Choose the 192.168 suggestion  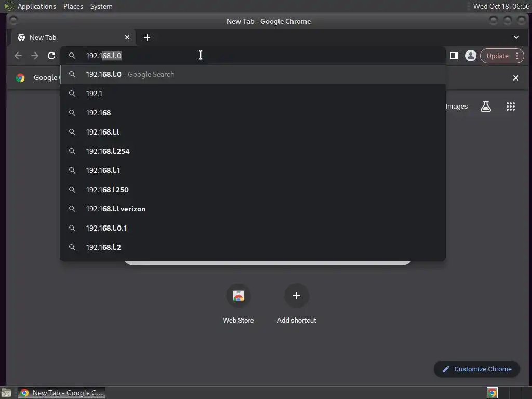click(x=252, y=113)
